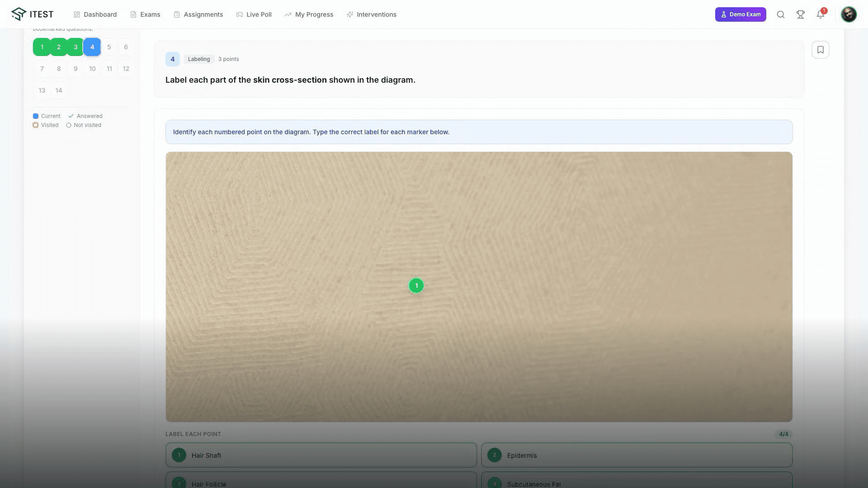Go to the Assignments page
Viewport: 868px width, 488px height.
click(198, 14)
